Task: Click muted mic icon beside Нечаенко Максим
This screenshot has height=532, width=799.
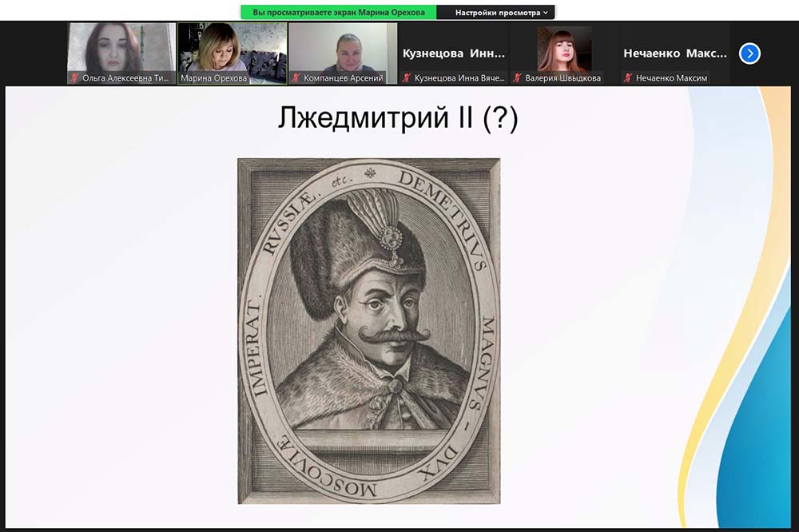Action: pyautogui.click(x=628, y=78)
